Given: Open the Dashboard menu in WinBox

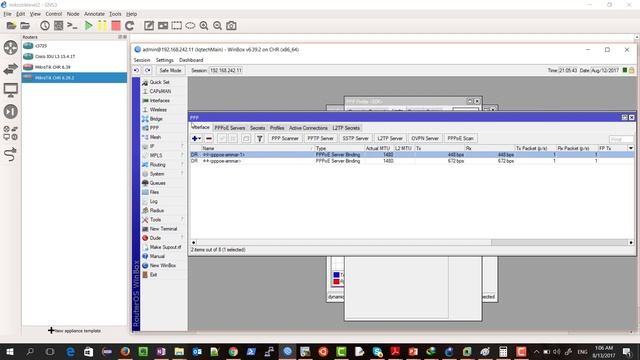Looking at the screenshot, I should (x=191, y=60).
